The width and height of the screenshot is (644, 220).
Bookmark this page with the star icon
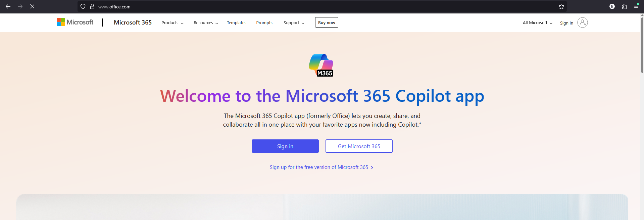[x=561, y=6]
